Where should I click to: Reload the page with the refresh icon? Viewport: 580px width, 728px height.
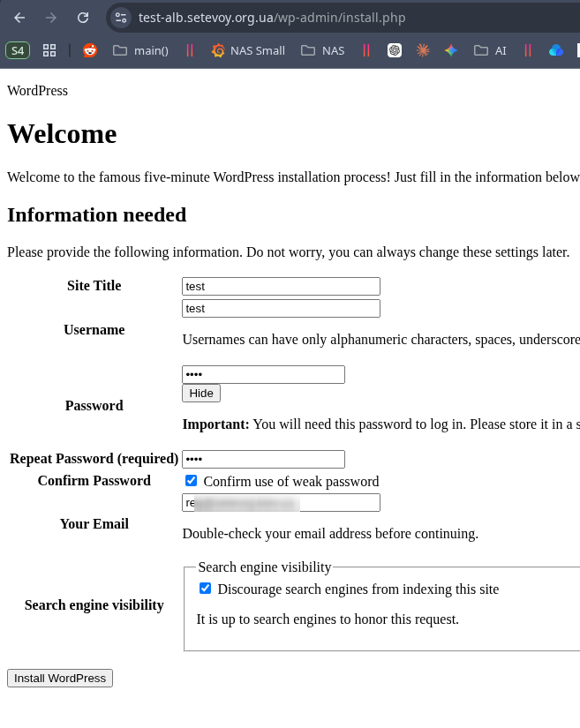click(x=83, y=18)
